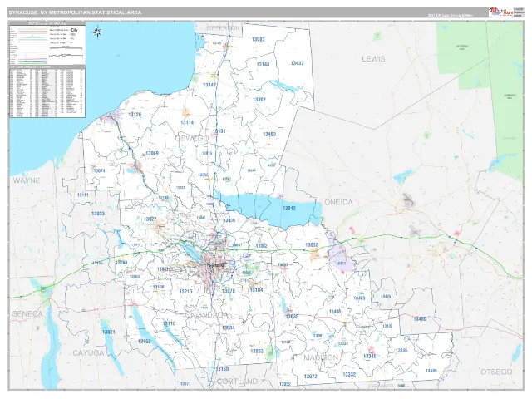Click ZIP code 13114 label
Image resolution: width=532 pixels, height=399 pixels.
click(x=187, y=122)
